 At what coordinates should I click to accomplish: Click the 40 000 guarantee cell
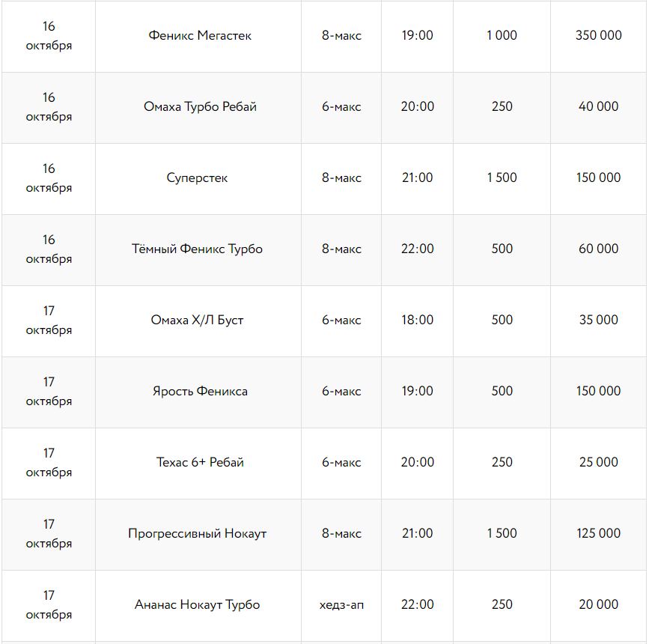(x=599, y=107)
